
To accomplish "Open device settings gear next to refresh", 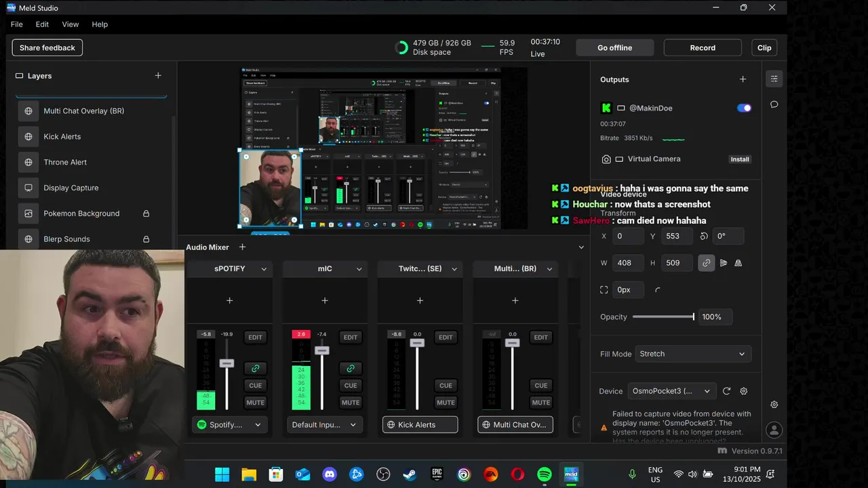I will coord(743,391).
